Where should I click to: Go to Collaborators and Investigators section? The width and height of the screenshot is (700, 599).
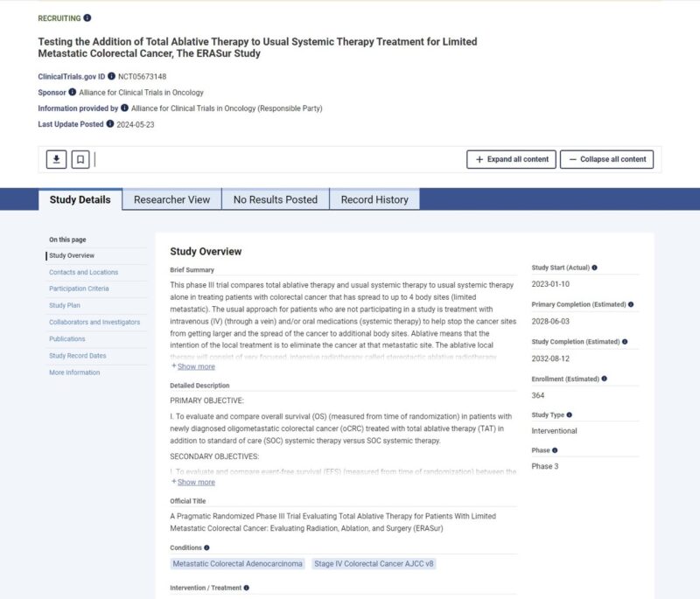tap(94, 322)
